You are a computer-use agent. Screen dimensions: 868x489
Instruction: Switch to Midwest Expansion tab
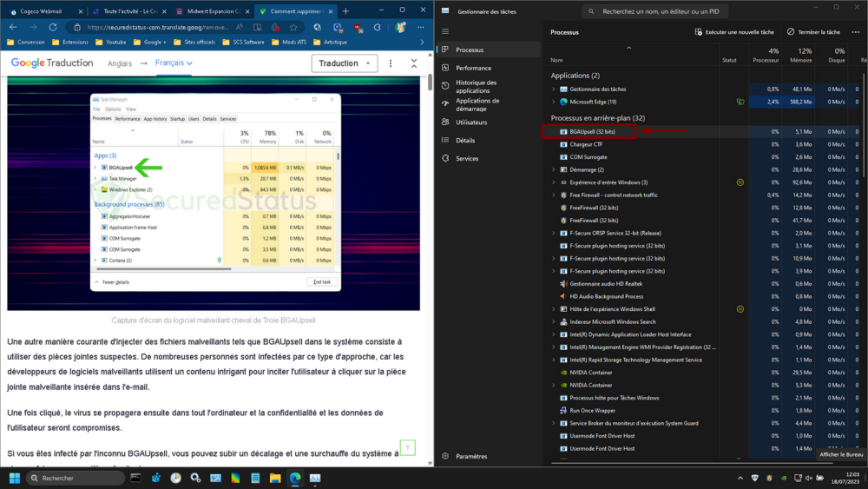(213, 11)
